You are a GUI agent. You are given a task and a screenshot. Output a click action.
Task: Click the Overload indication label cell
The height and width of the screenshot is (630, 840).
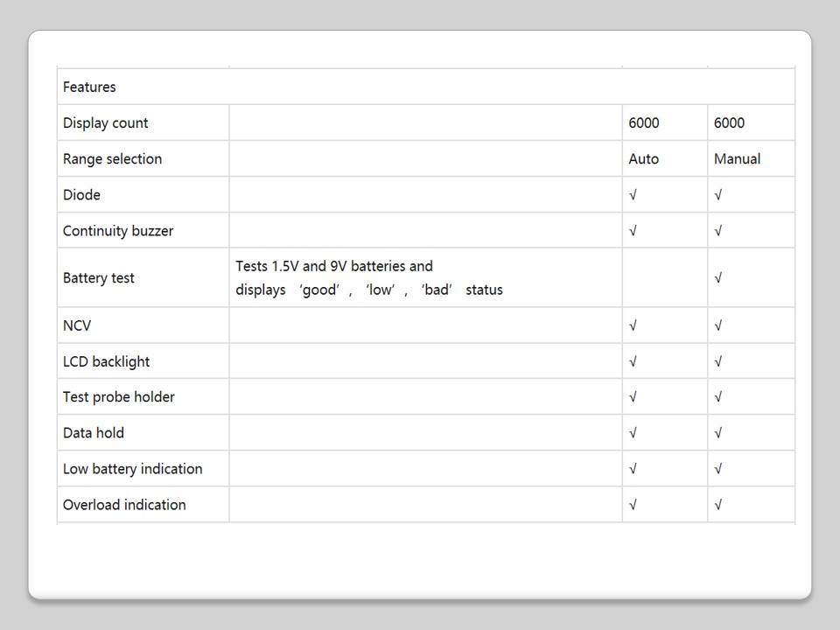point(124,504)
